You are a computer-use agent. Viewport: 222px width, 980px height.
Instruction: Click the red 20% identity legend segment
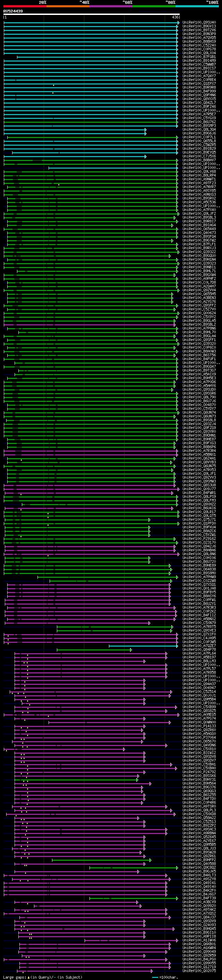tap(25, 6)
